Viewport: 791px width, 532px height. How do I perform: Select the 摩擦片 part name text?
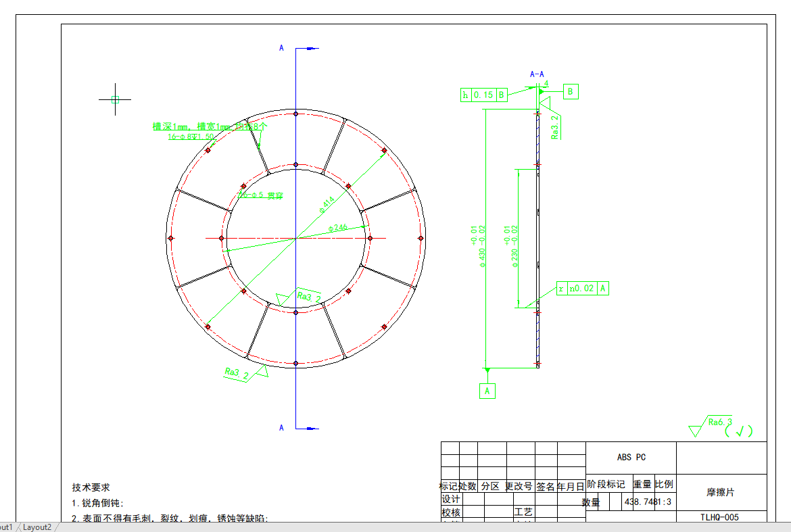(x=721, y=493)
